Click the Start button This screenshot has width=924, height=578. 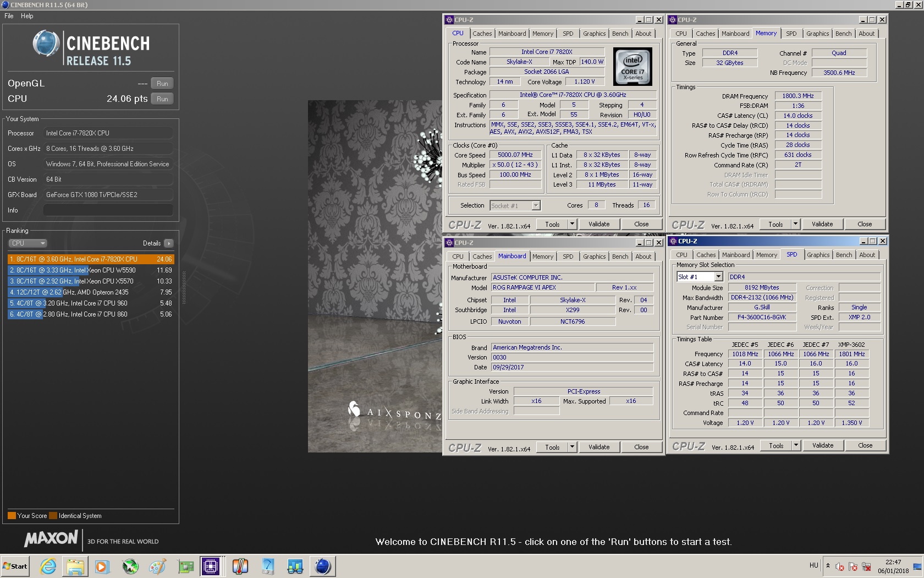(x=15, y=566)
